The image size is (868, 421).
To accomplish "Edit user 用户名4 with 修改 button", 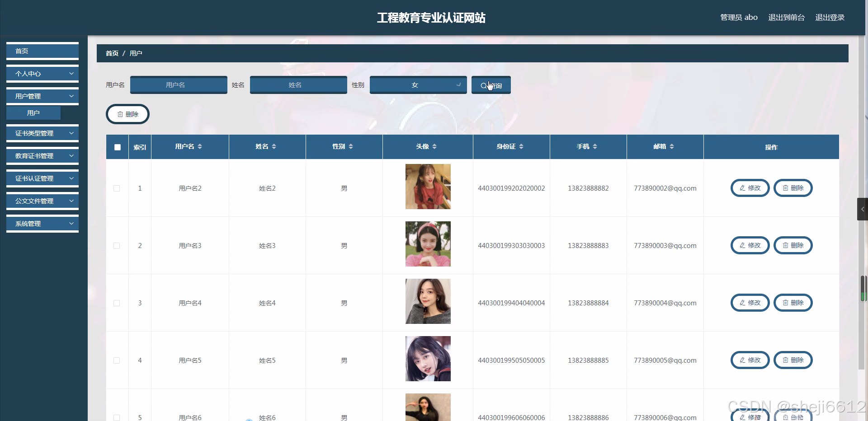I will point(750,303).
